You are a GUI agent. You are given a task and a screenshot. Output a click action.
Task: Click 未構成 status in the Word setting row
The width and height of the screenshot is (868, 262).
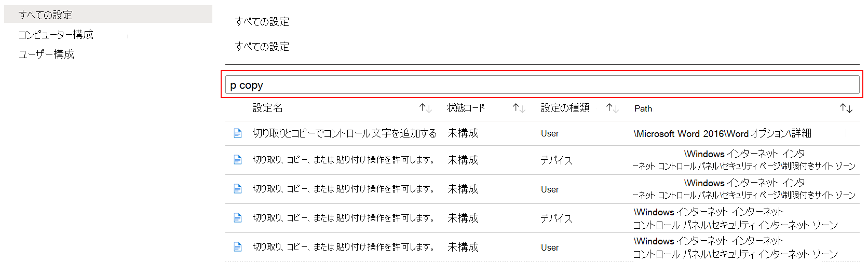point(463,133)
